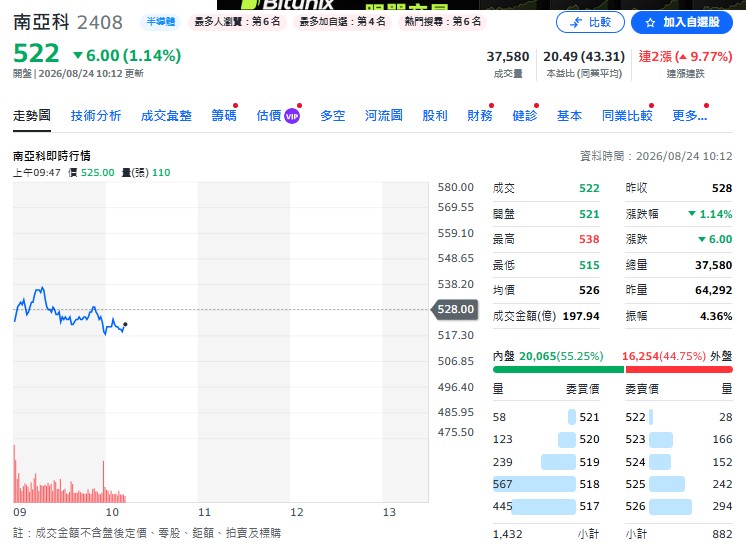Click ask price 526 row
Screen dimensions: 746x552
tap(679, 506)
